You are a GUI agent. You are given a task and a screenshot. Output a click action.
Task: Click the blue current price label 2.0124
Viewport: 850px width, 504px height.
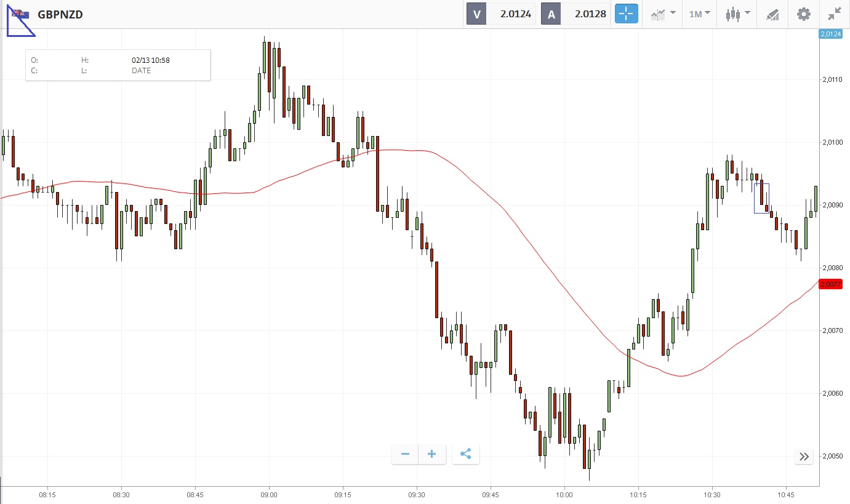point(830,34)
